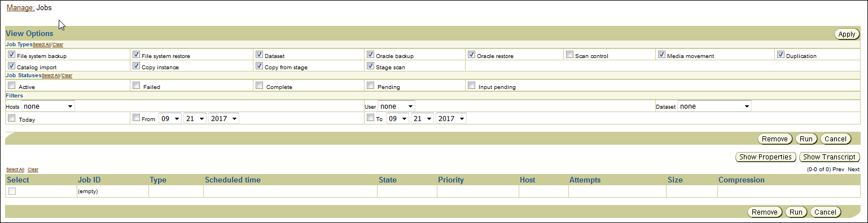868x223 pixels.
Task: Check the Complete job status
Action: 259,86
